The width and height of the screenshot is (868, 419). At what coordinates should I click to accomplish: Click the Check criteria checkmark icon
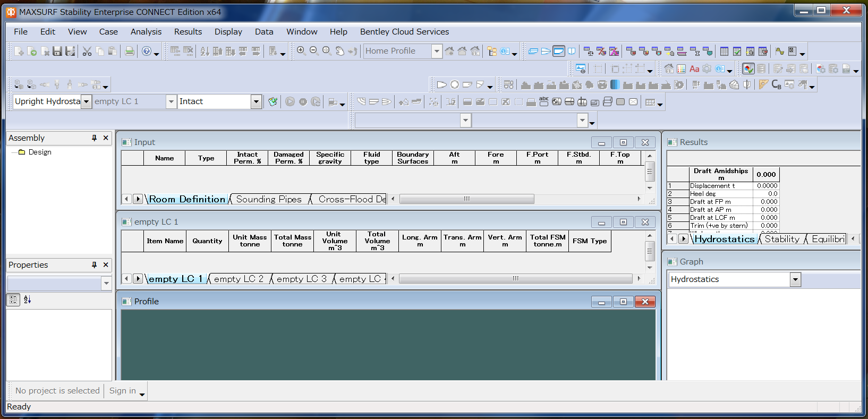[x=273, y=102]
